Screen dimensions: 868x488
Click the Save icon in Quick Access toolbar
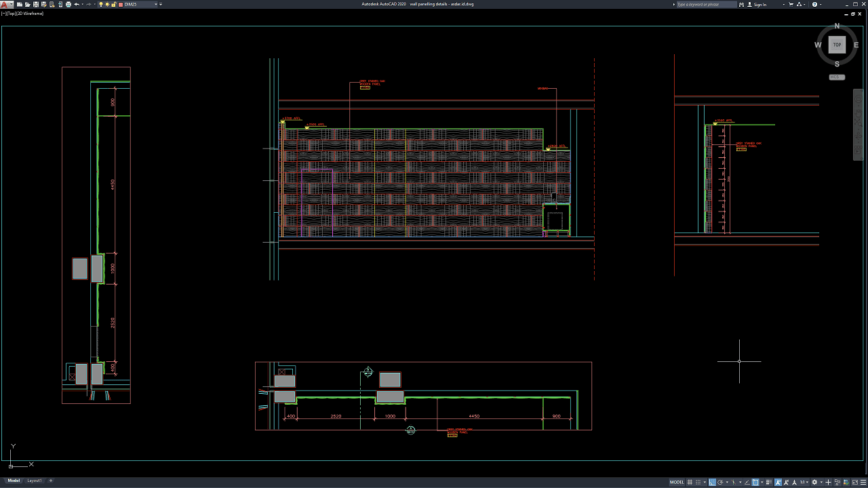(36, 4)
